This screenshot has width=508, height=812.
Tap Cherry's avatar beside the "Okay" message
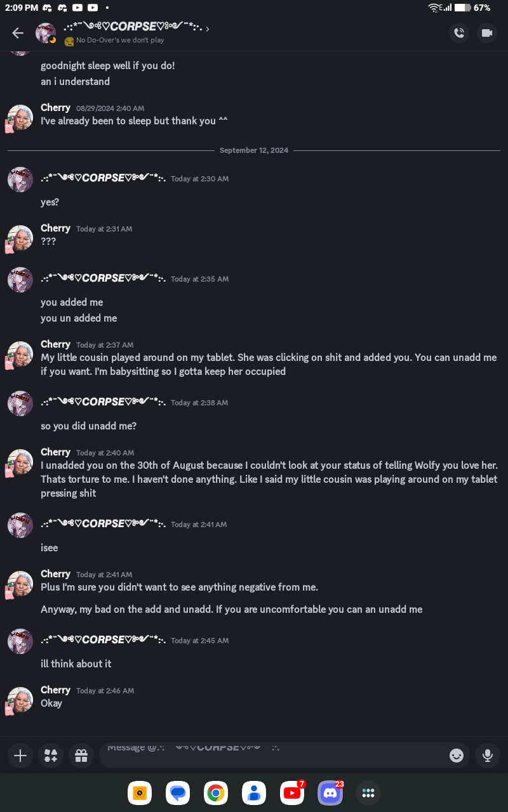(20, 700)
